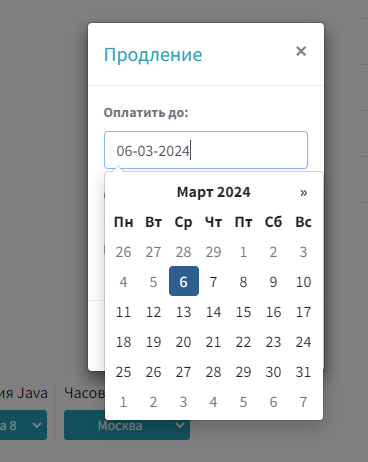Select March 12 date
Screen dimensions: 368x462
153,312
